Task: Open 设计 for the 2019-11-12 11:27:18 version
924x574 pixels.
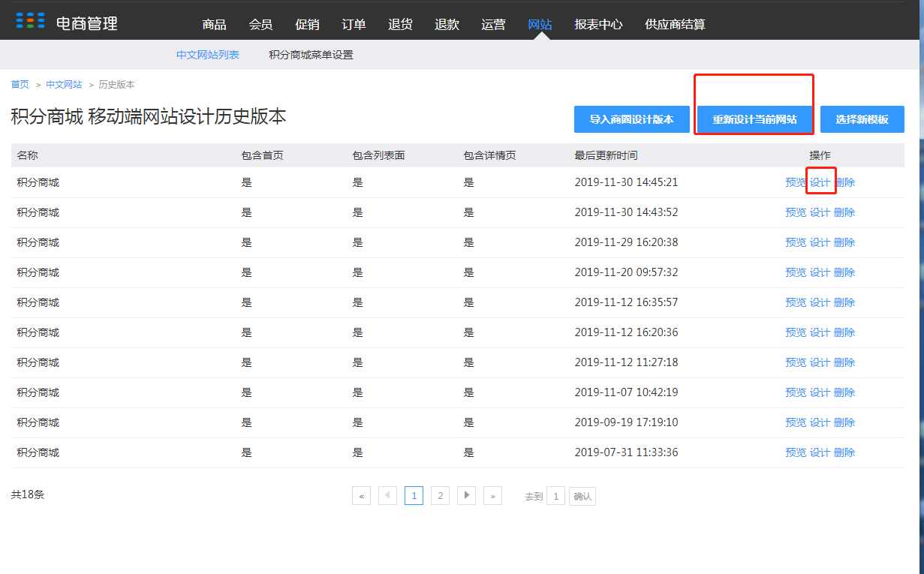Action: [x=820, y=362]
